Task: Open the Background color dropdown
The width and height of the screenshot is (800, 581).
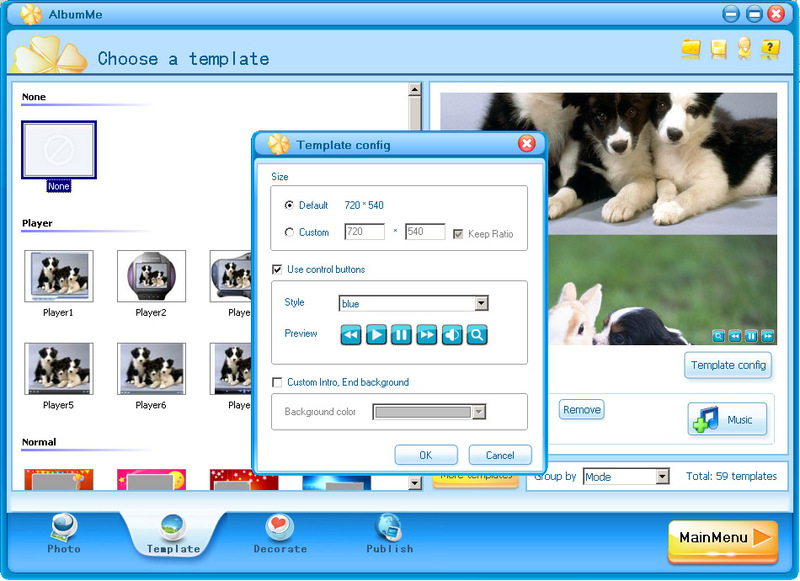Action: (429, 412)
